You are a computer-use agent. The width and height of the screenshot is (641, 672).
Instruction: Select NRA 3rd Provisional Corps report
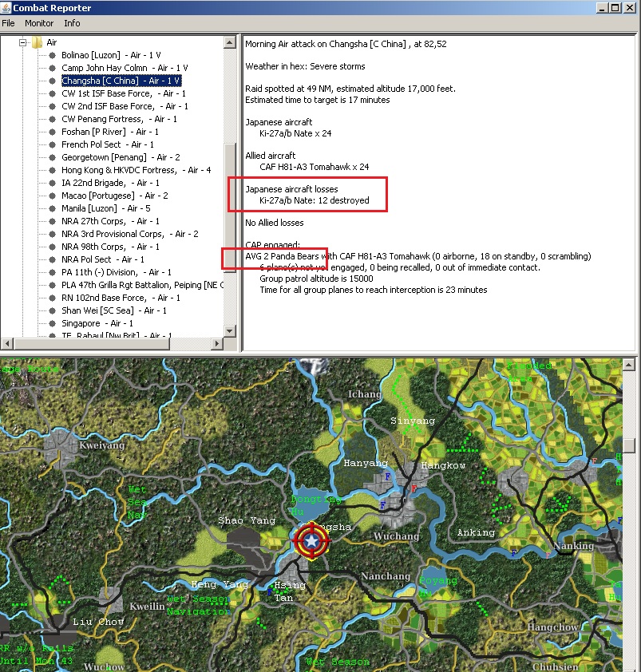click(x=130, y=234)
